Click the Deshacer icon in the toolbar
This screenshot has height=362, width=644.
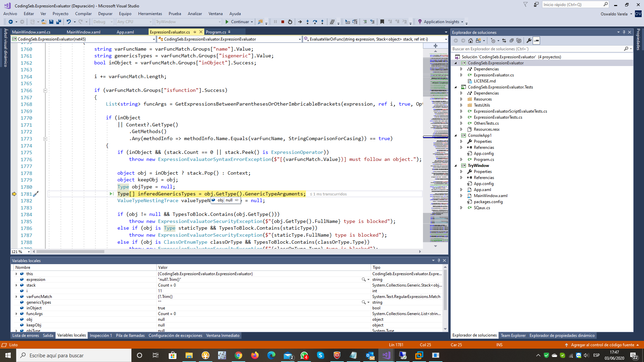coord(69,21)
